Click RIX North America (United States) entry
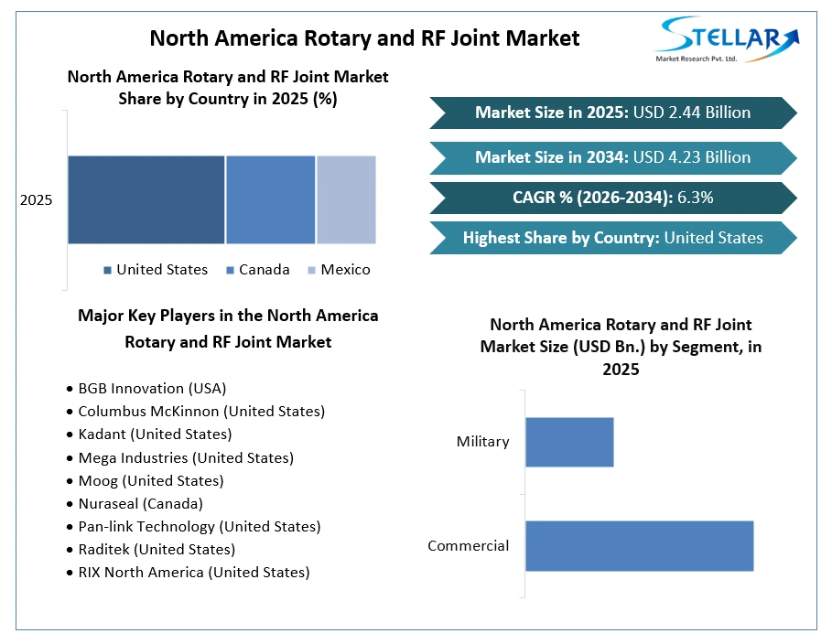The image size is (832, 644). (x=194, y=572)
